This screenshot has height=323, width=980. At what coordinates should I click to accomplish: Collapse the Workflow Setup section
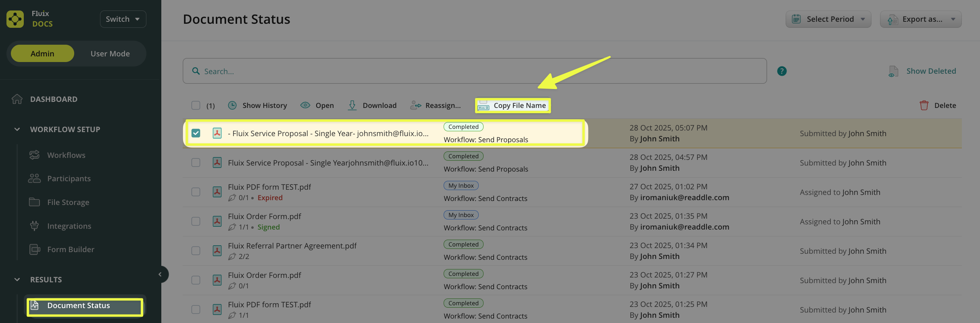(17, 129)
